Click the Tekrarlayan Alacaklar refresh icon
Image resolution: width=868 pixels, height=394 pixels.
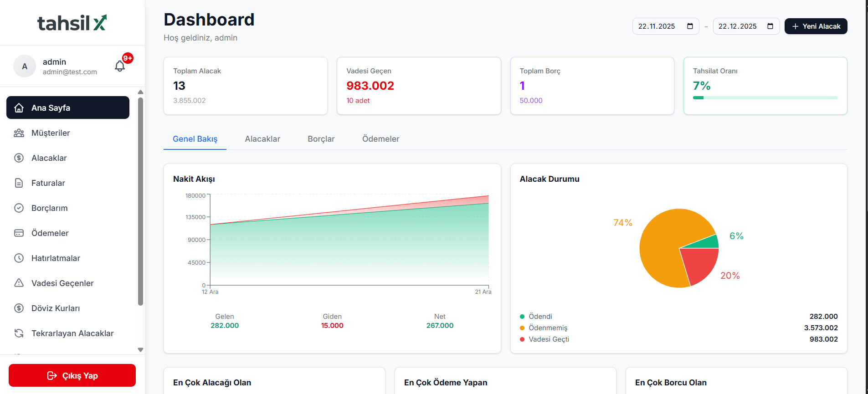tap(19, 333)
